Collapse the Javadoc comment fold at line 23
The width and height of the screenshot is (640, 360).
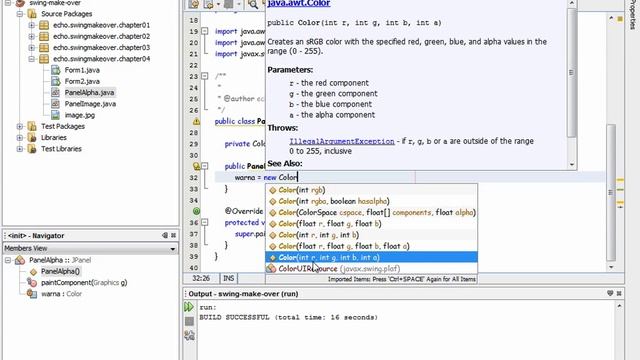pos(205,76)
